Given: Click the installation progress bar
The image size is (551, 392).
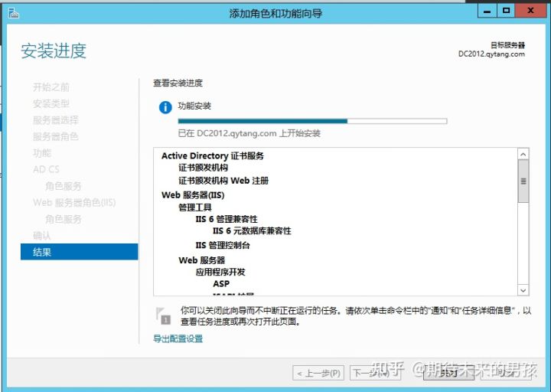Looking at the screenshot, I should point(312,121).
